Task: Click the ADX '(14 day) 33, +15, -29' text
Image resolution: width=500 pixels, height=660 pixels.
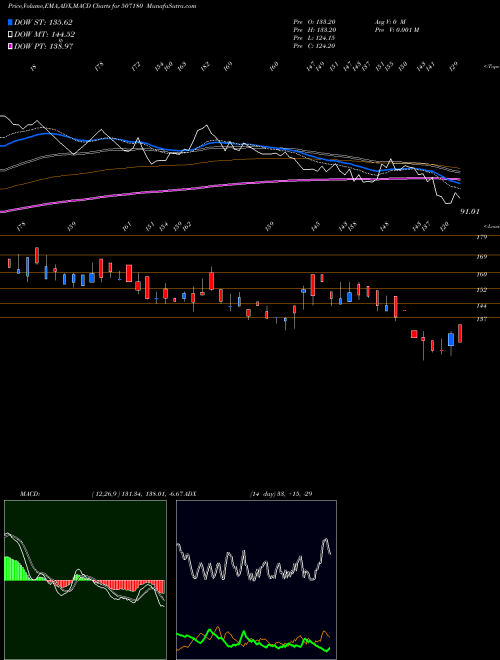Action: click(x=281, y=493)
